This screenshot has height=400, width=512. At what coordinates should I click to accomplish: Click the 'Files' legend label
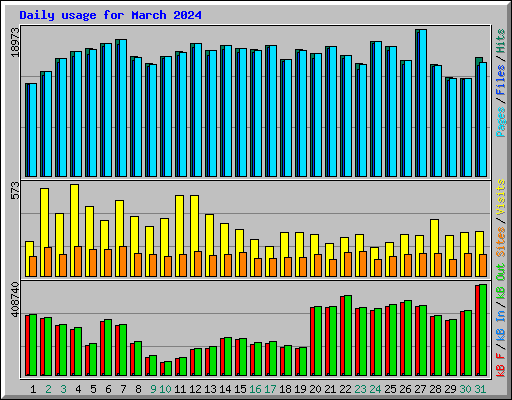coord(501,80)
